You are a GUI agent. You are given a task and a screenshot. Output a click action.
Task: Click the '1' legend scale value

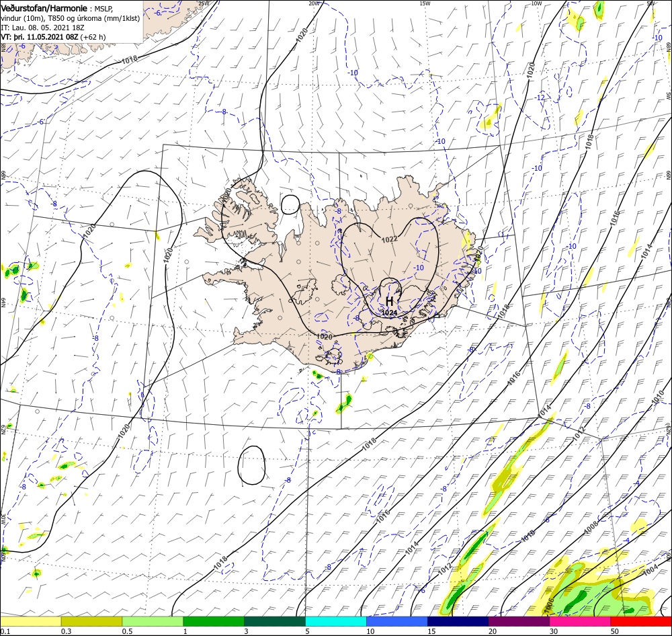(x=185, y=631)
